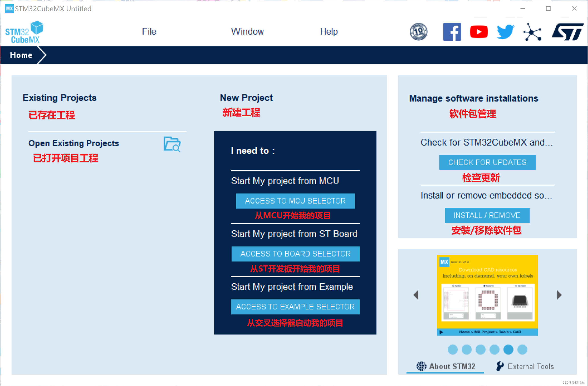
Task: Show previous carousel slide with left arrow
Action: (x=416, y=295)
